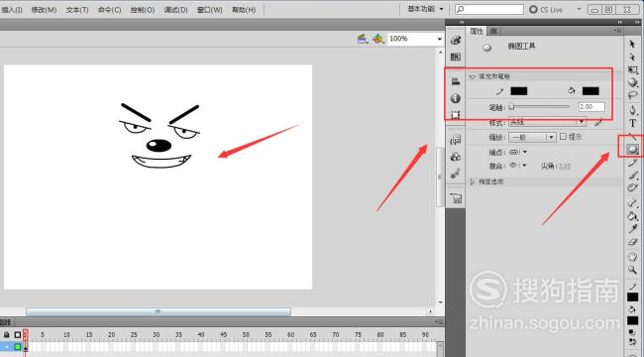Open the 插入(I) menu

12,10
